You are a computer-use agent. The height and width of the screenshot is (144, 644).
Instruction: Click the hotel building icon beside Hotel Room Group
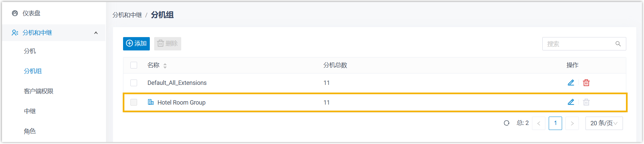[x=151, y=102]
